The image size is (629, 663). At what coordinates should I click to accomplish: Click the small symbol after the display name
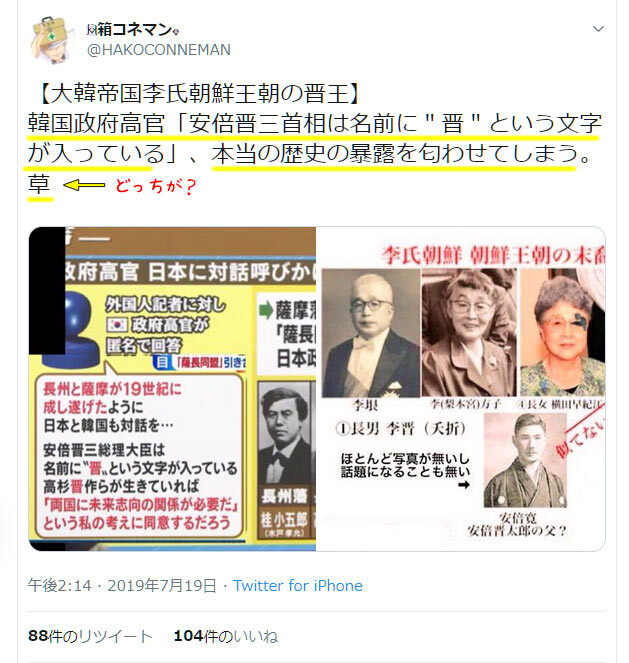[176, 31]
